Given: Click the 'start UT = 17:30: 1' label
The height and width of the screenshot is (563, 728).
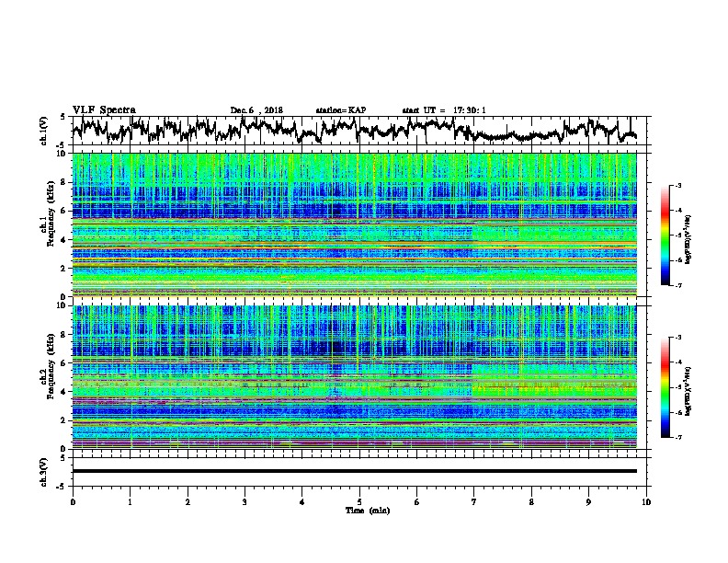Looking at the screenshot, I should click(x=444, y=110).
